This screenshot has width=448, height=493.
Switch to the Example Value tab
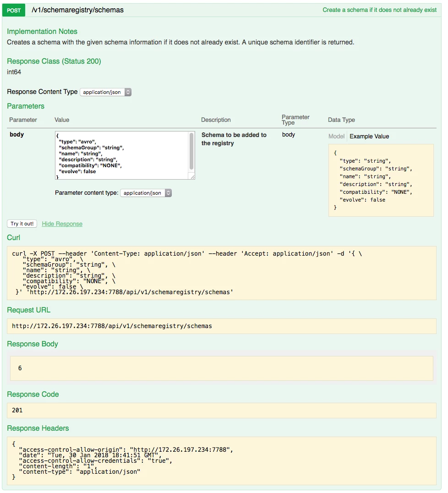pyautogui.click(x=369, y=136)
